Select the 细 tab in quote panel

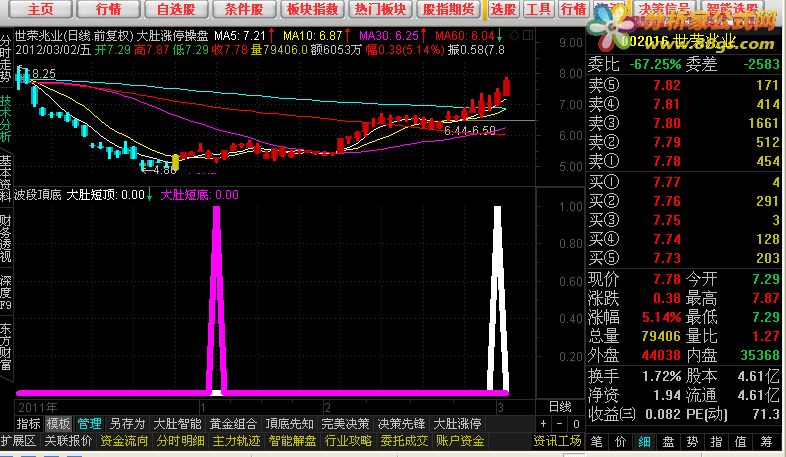tap(644, 441)
